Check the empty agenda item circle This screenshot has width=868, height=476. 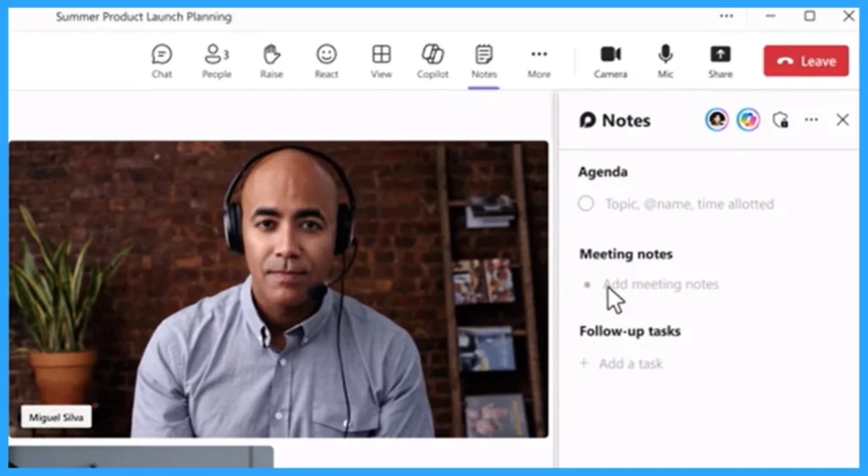point(587,203)
